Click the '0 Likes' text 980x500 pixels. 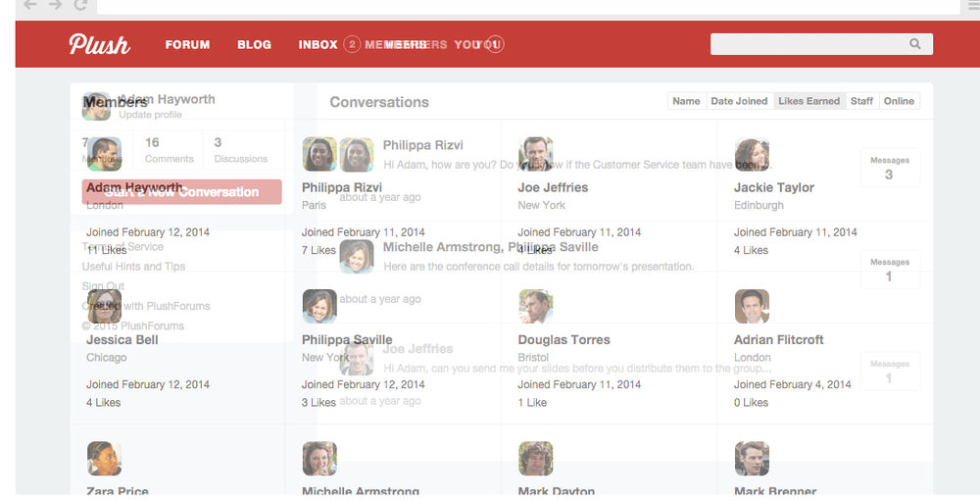coord(751,403)
